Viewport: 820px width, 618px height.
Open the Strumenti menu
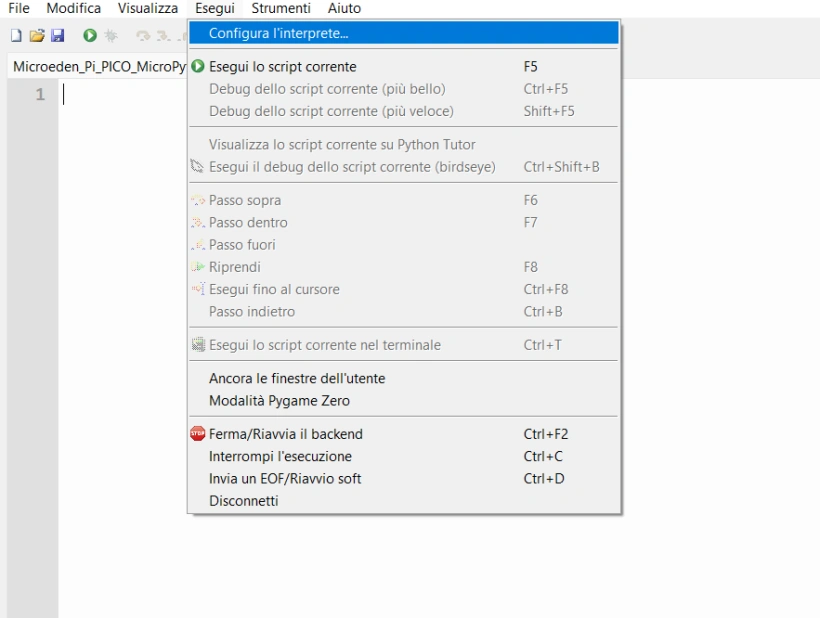(x=281, y=8)
